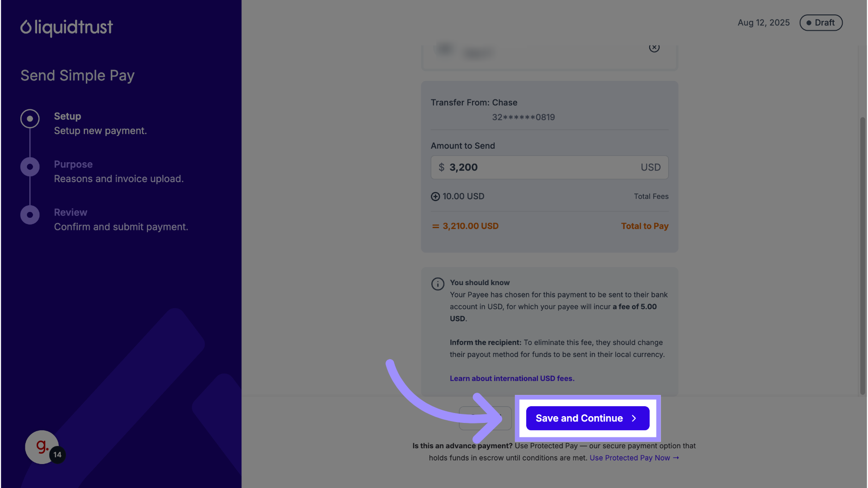This screenshot has width=868, height=488.
Task: Click the equals icon beside 3,210.00 USD
Action: (x=435, y=226)
